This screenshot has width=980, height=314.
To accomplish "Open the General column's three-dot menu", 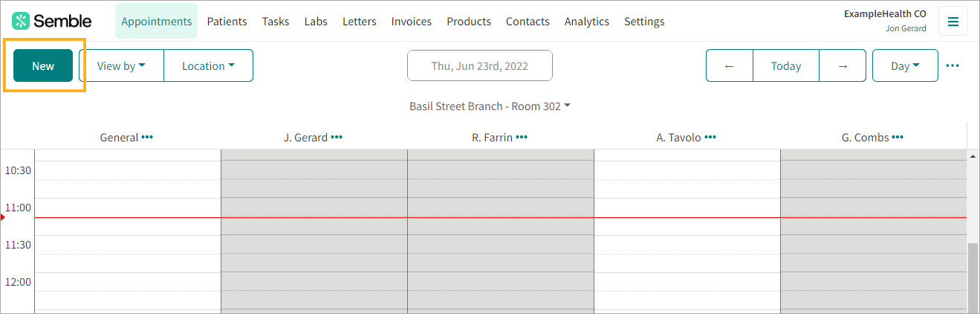I will coord(147,137).
